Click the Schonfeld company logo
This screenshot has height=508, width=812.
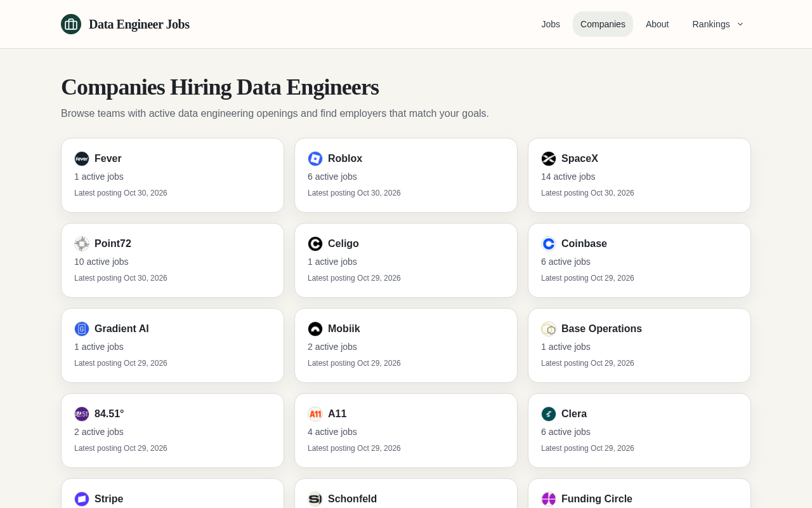click(315, 499)
